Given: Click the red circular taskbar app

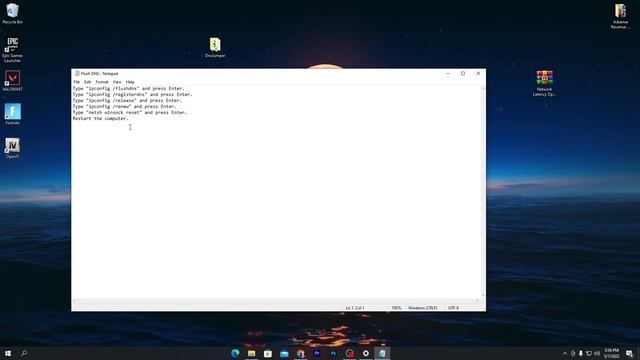Looking at the screenshot, I should 349,353.
